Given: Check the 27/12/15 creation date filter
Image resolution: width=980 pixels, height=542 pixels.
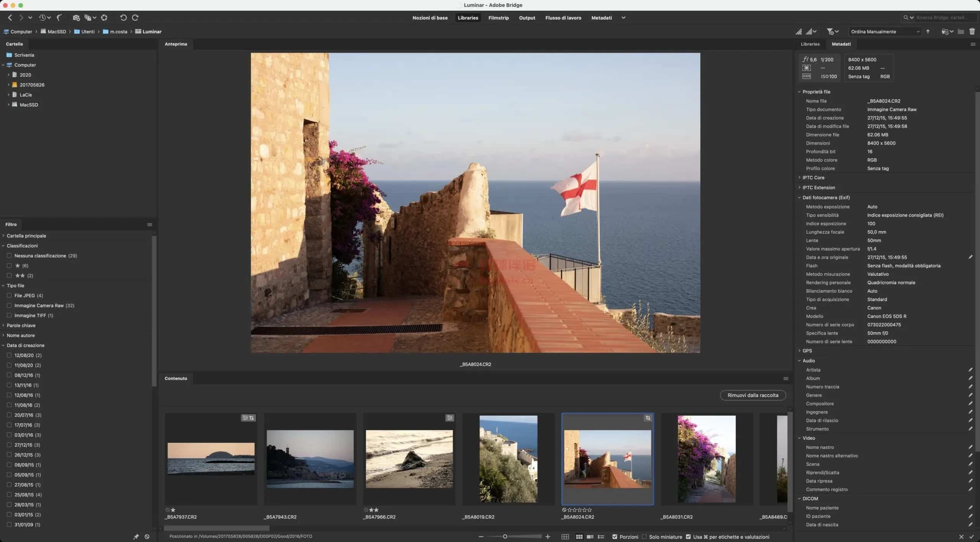Looking at the screenshot, I should click(x=9, y=445).
